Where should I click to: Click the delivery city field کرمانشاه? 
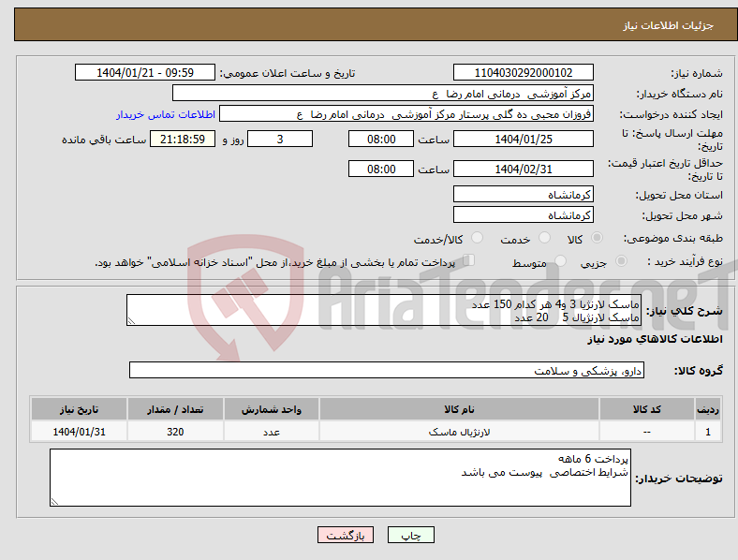coord(524,214)
